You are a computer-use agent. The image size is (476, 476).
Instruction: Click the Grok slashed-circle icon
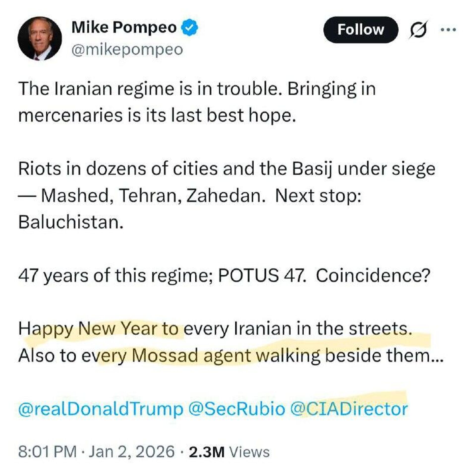(x=418, y=30)
